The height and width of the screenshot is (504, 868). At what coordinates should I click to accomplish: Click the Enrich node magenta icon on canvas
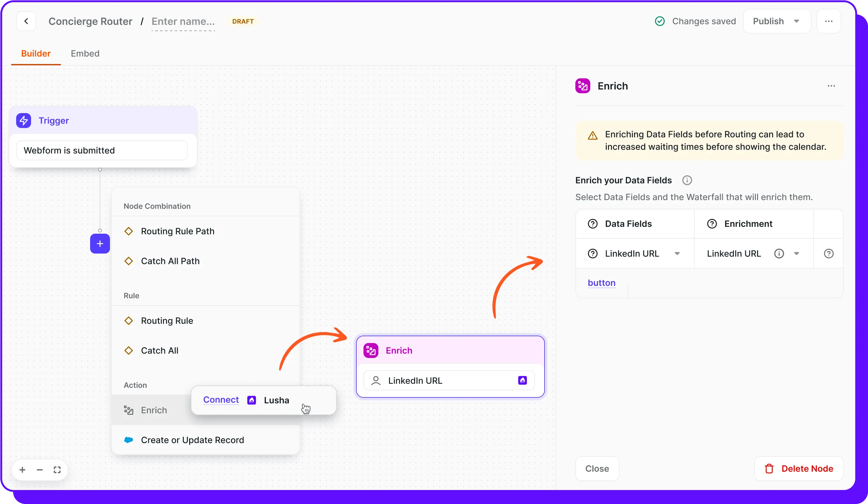[371, 351]
